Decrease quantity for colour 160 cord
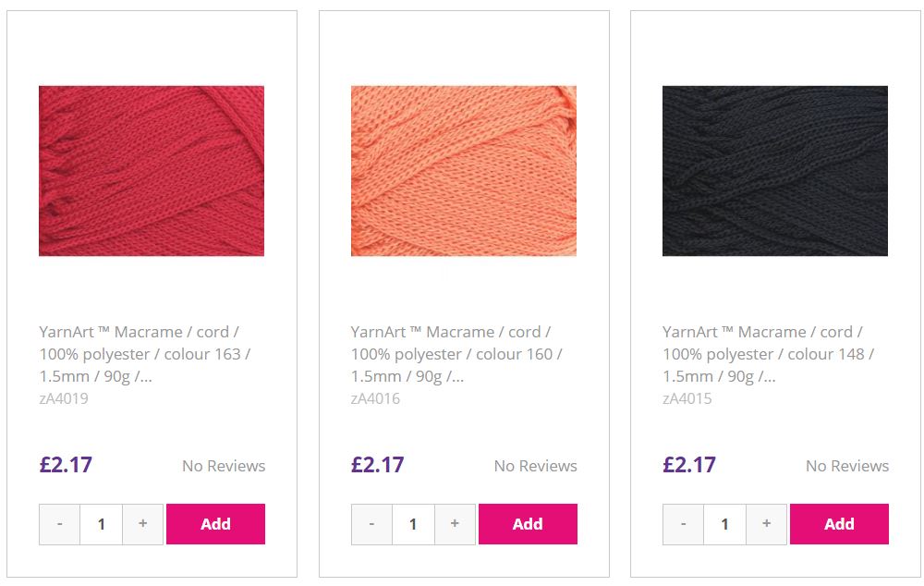924x586 pixels. click(371, 524)
